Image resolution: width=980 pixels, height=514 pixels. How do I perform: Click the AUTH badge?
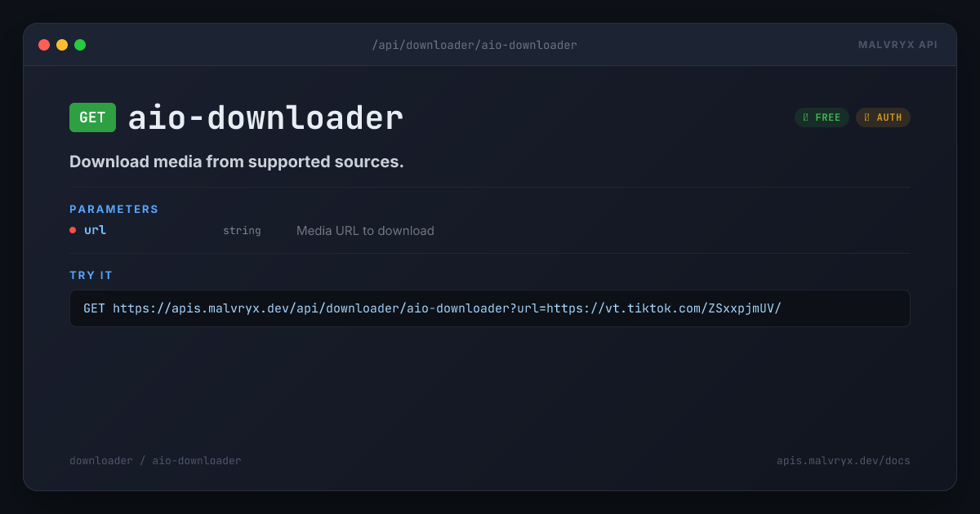(x=883, y=117)
